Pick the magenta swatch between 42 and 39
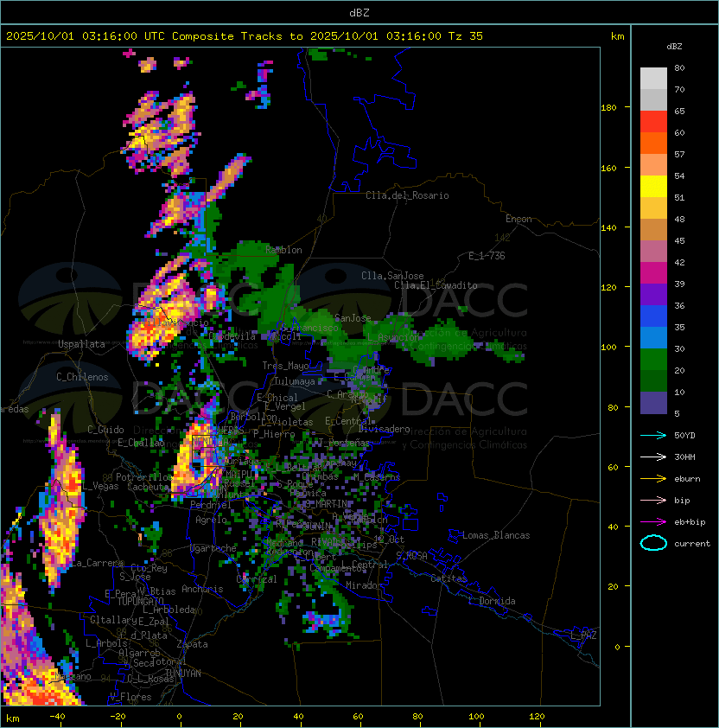This screenshot has height=728, width=719. point(653,273)
